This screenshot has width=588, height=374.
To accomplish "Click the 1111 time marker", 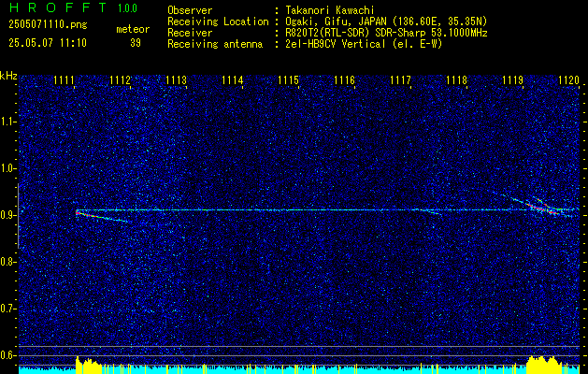I will tap(64, 80).
